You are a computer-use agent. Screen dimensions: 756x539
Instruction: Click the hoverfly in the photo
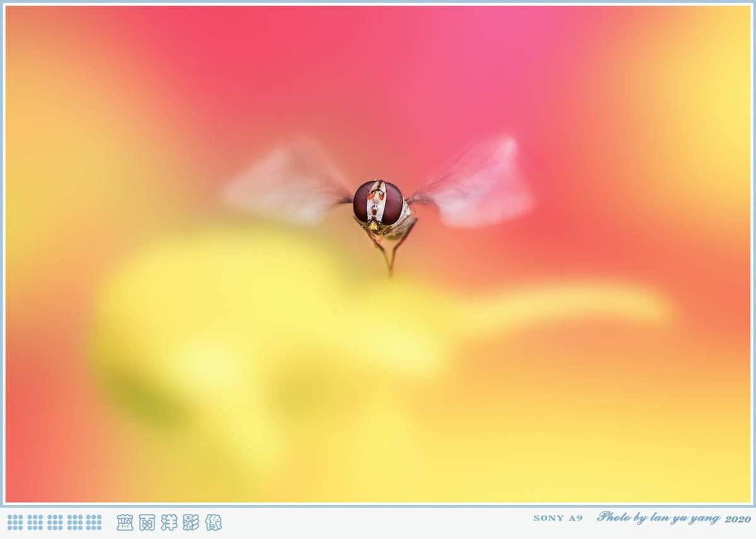tap(378, 207)
